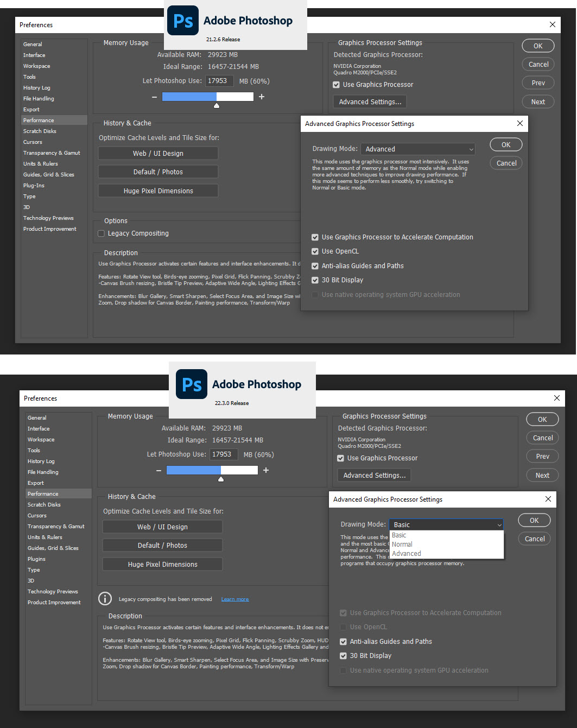Select the Plugins category in 22.3.0 Preferences

pyautogui.click(x=37, y=559)
